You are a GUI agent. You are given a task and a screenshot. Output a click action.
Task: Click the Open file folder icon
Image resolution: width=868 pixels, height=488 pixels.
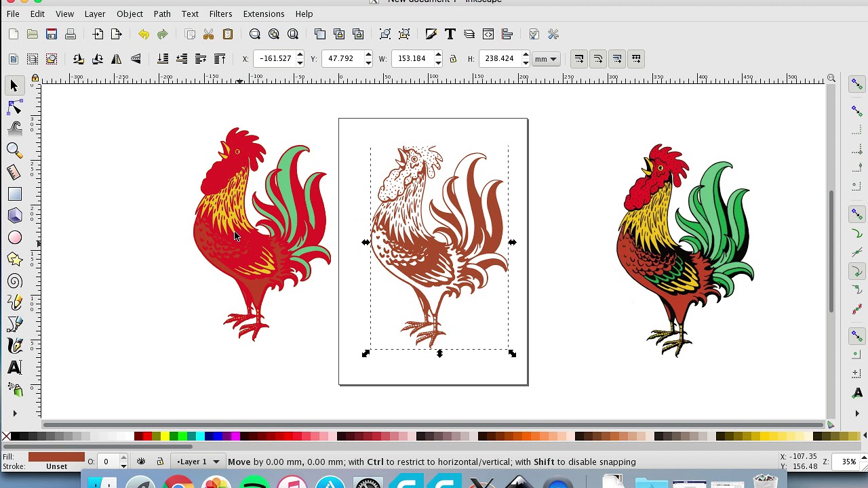[x=32, y=34]
